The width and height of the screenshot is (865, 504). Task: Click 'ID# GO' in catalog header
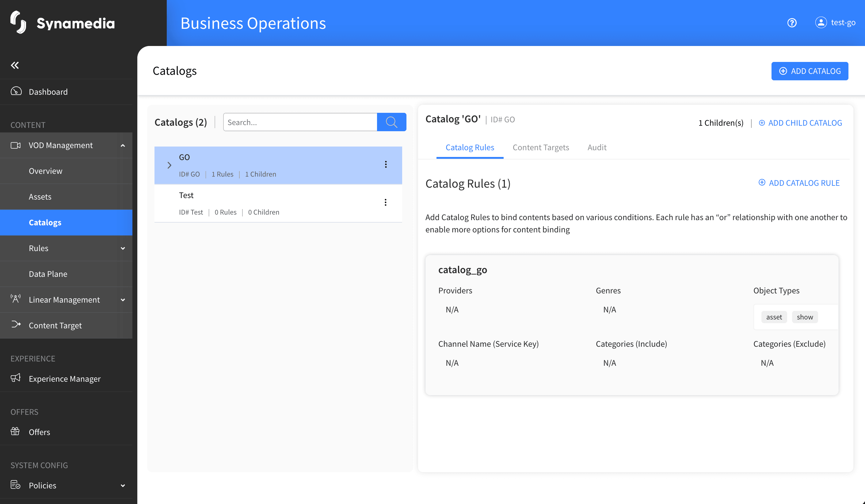point(502,120)
